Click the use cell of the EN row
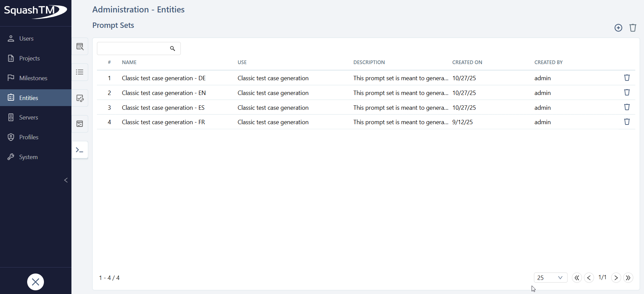 click(x=273, y=93)
